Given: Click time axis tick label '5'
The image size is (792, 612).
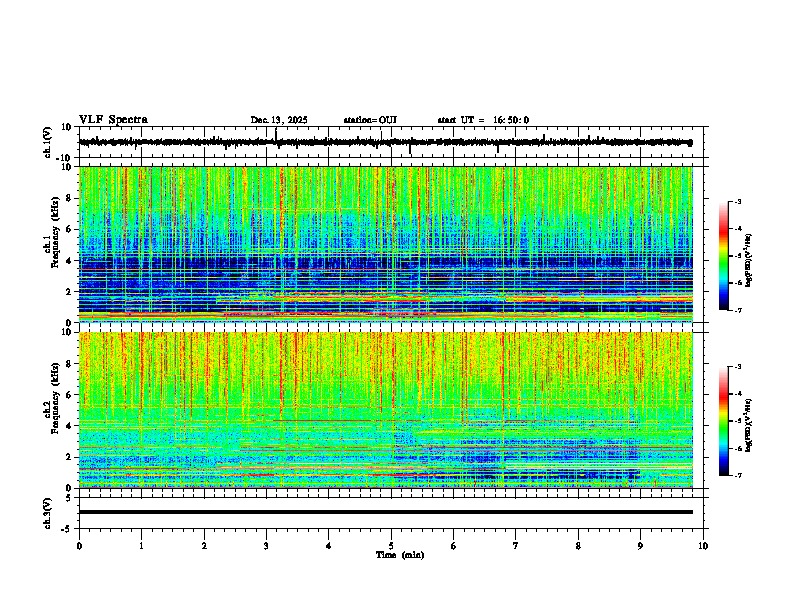Looking at the screenshot, I should 391,546.
